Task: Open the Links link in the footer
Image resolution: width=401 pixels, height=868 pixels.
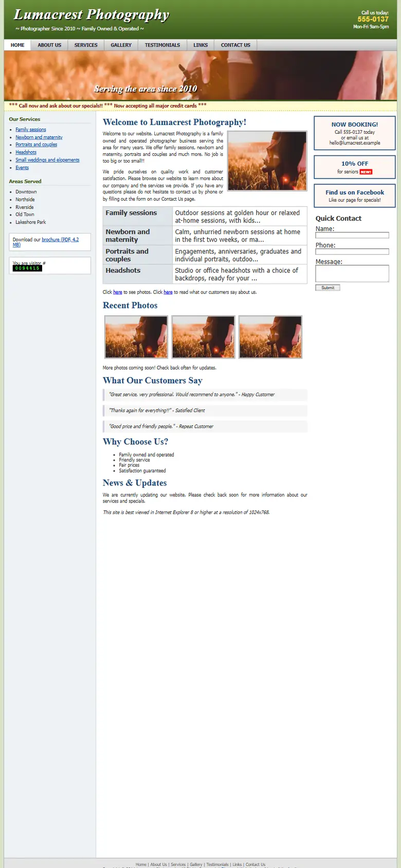Action: point(237,864)
